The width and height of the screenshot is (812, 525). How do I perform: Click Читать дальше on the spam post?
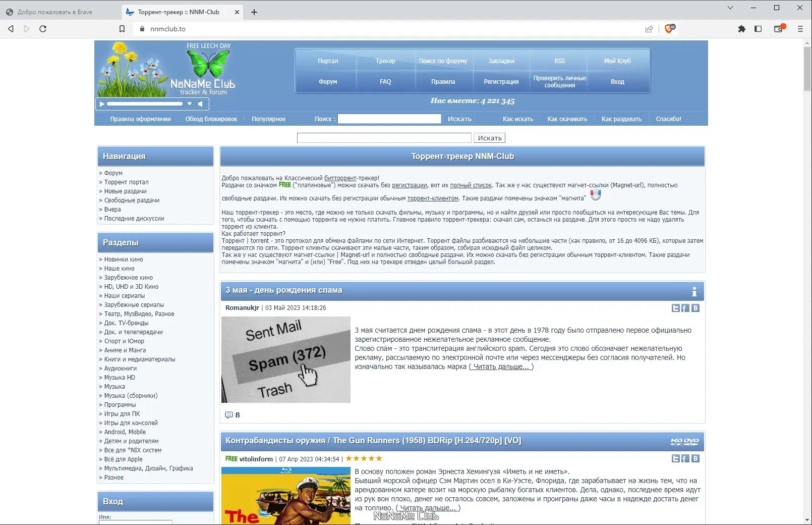click(x=501, y=367)
